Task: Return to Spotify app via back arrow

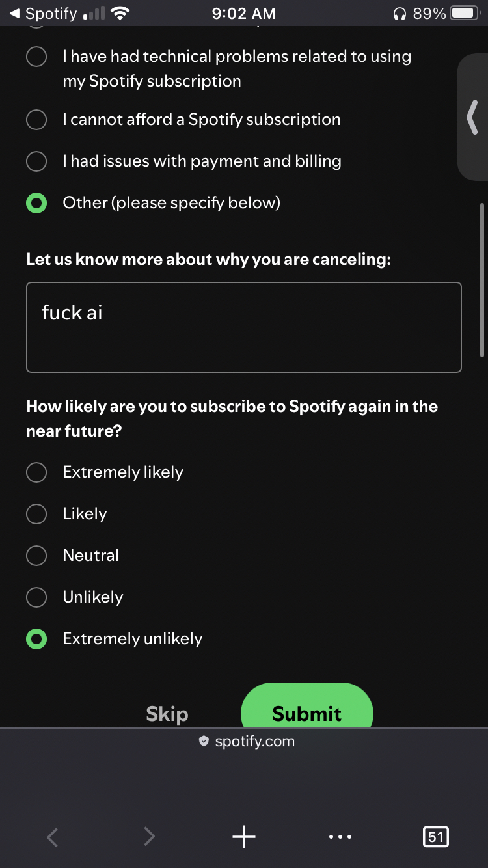Action: pyautogui.click(x=14, y=13)
